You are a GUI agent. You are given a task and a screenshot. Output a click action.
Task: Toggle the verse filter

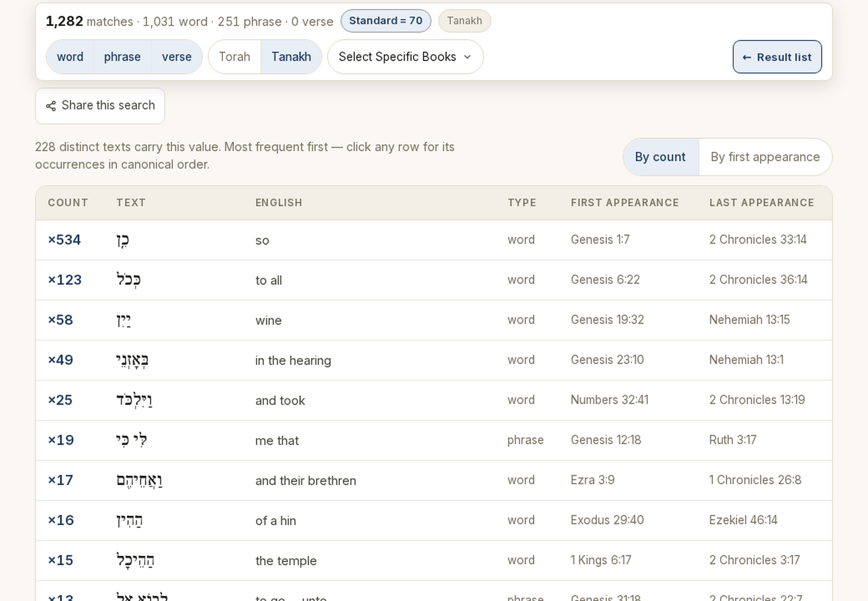click(177, 57)
